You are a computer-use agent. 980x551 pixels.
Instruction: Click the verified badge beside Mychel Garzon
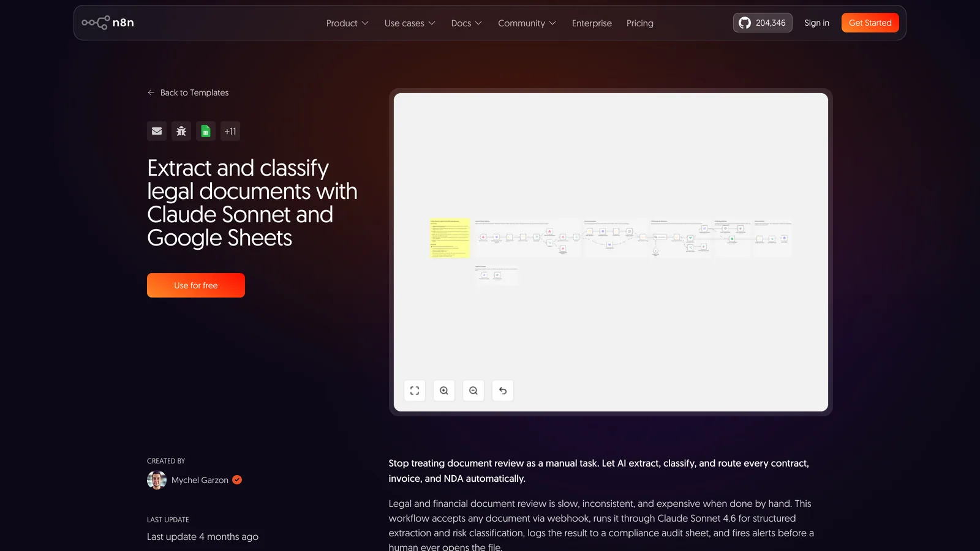(x=237, y=480)
